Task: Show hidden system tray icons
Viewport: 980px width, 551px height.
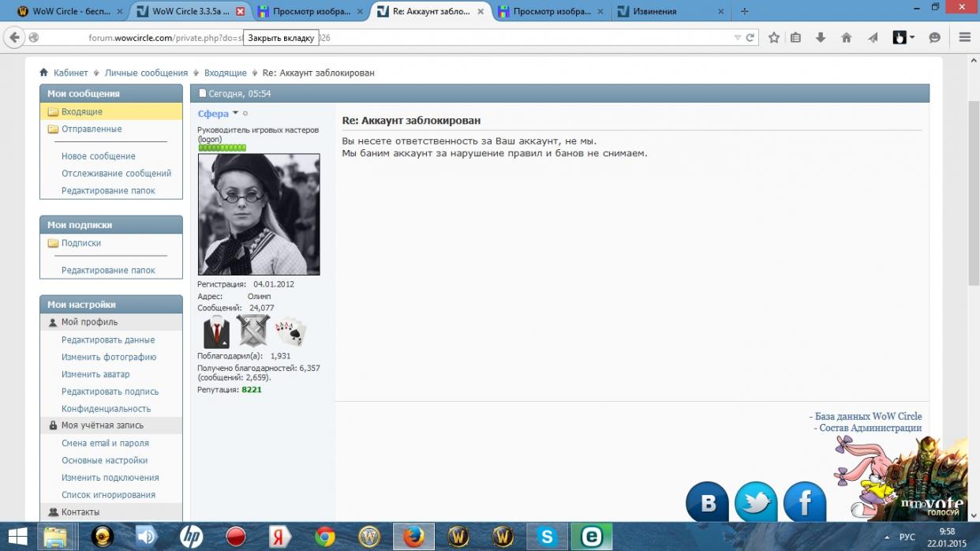Action: tap(886, 537)
